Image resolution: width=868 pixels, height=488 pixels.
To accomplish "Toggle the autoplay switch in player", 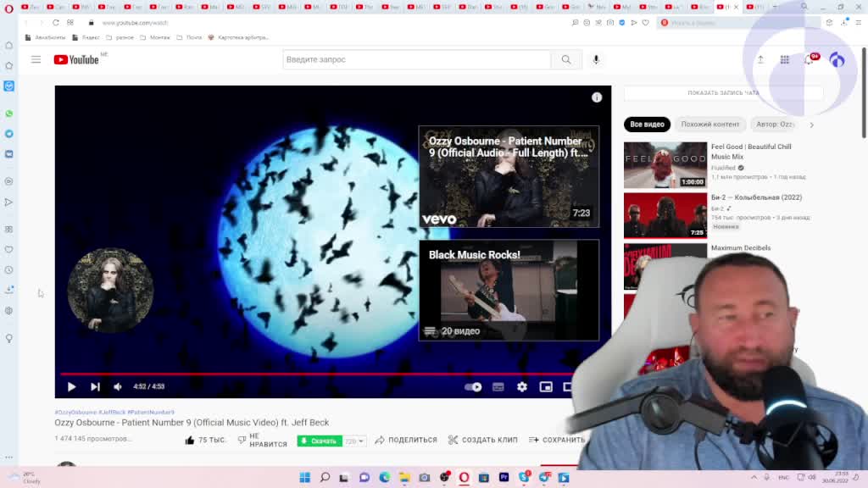I will [473, 386].
